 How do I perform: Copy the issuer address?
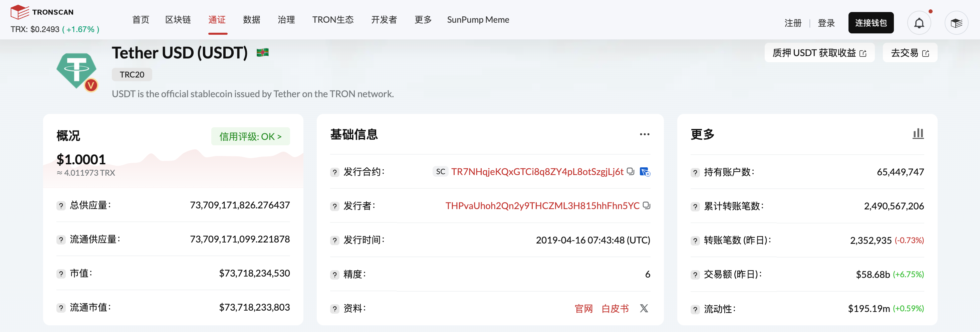(x=646, y=206)
